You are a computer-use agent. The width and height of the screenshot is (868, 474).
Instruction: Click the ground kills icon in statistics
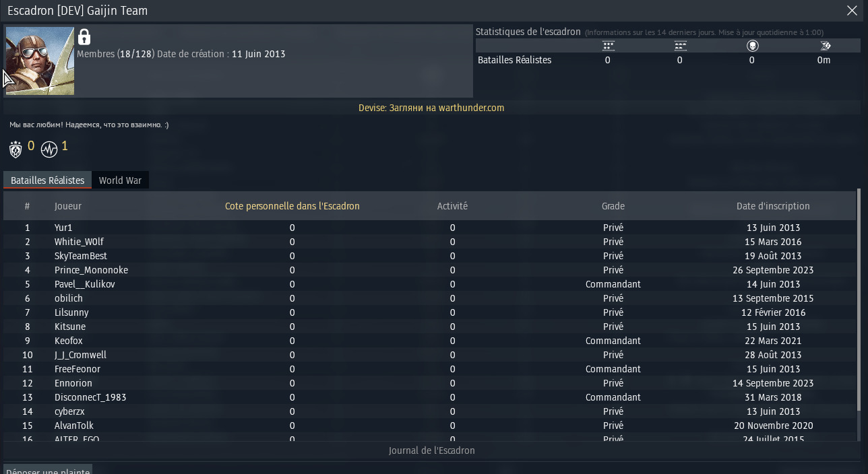(x=681, y=46)
